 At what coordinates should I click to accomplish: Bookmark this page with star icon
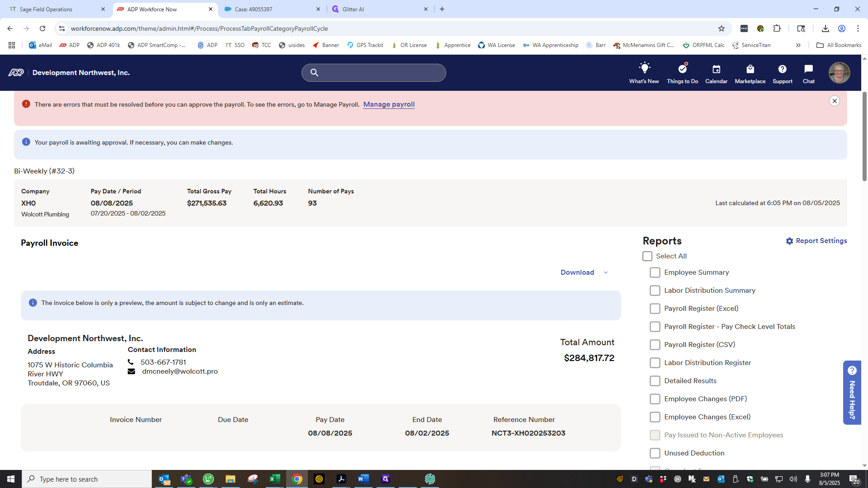pos(722,28)
